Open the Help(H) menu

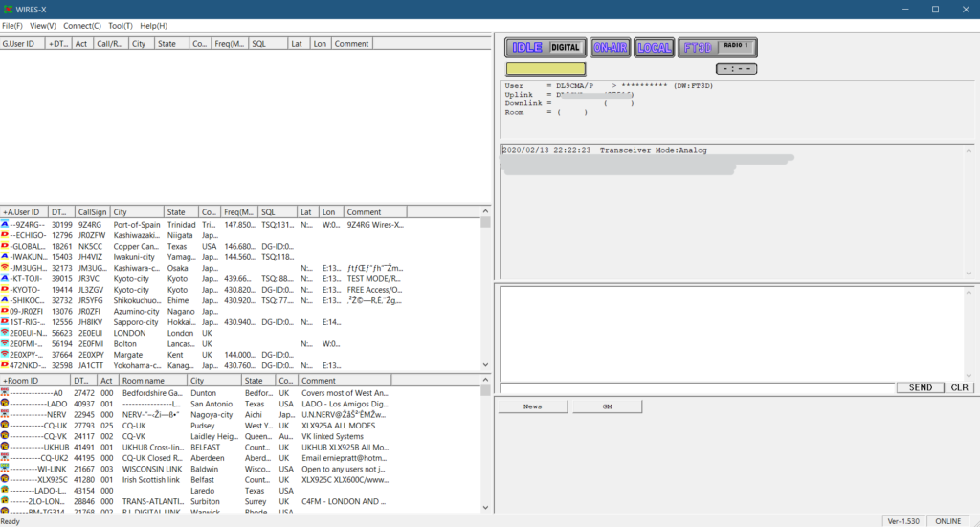(x=153, y=26)
